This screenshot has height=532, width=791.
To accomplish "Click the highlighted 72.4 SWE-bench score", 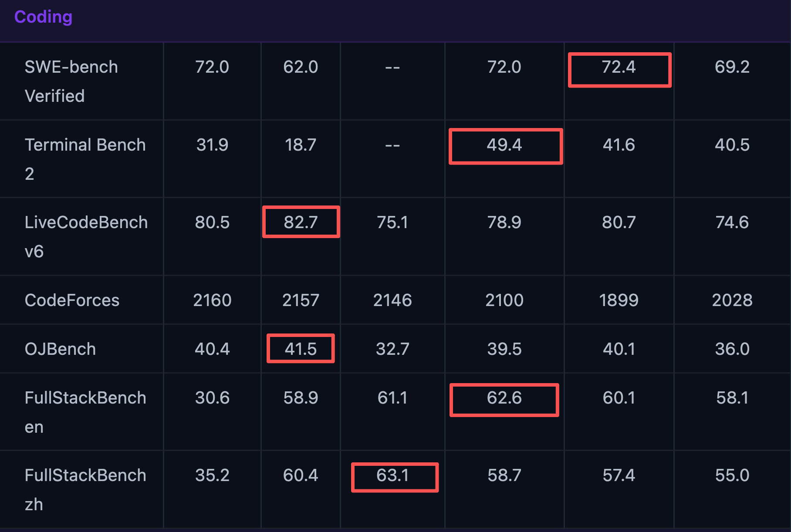I will point(619,67).
